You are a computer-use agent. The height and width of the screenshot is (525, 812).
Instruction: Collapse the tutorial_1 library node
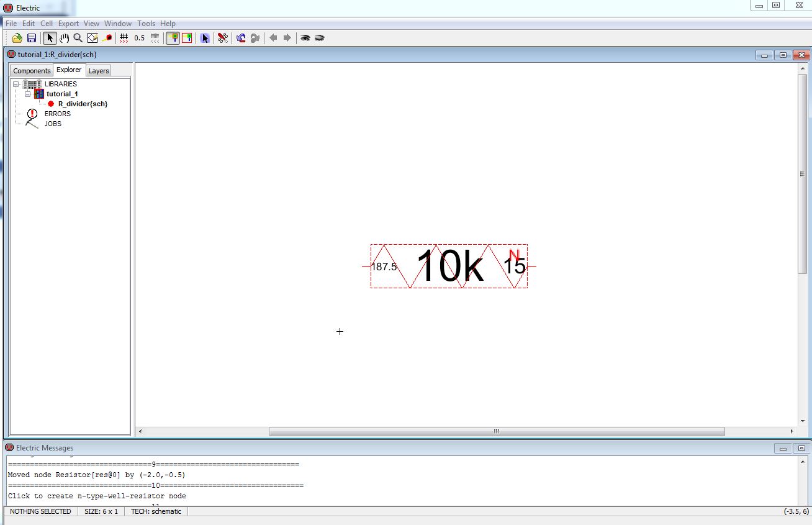[x=28, y=94]
